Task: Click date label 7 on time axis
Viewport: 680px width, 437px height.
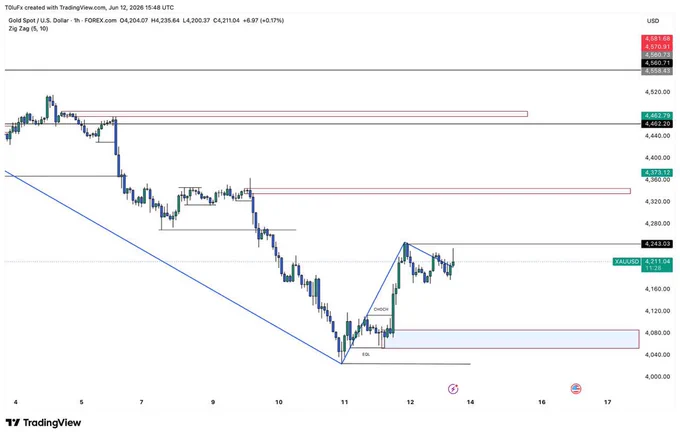Action: [142, 402]
